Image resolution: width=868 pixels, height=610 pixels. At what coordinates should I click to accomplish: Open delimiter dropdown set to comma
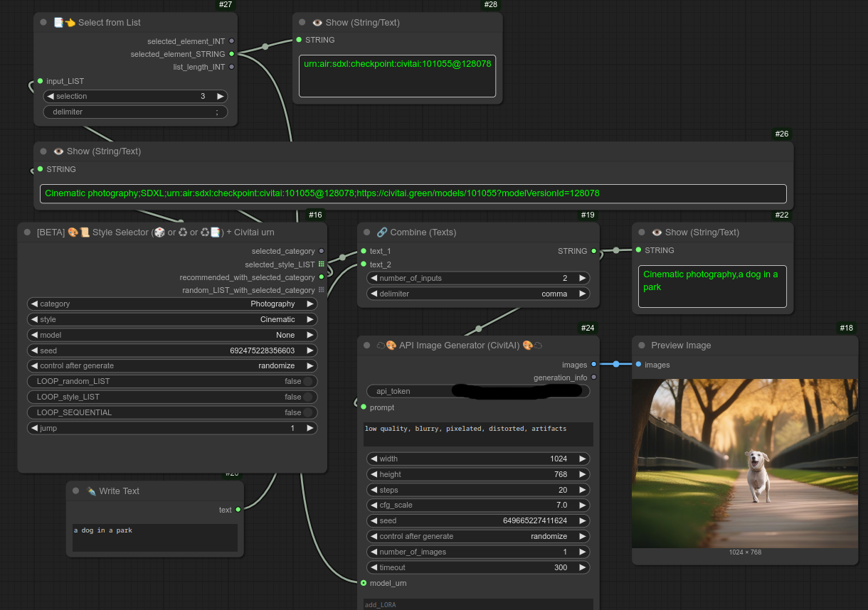pyautogui.click(x=478, y=294)
